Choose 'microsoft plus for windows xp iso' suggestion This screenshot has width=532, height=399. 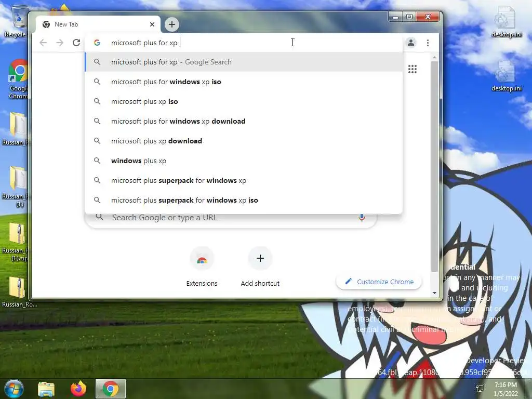pyautogui.click(x=244, y=82)
